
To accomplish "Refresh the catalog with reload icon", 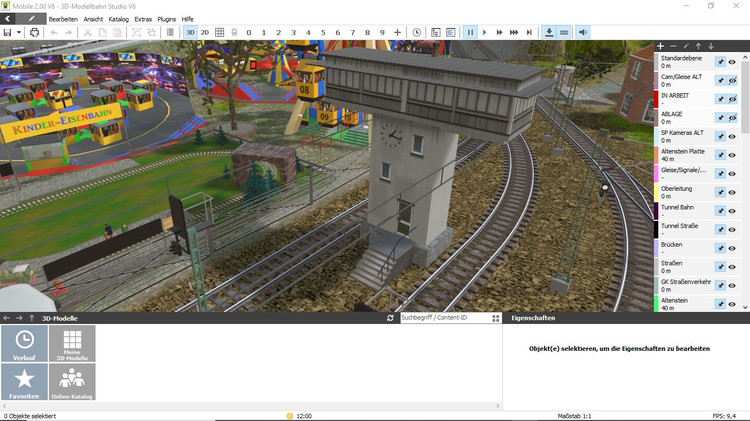I will 390,318.
